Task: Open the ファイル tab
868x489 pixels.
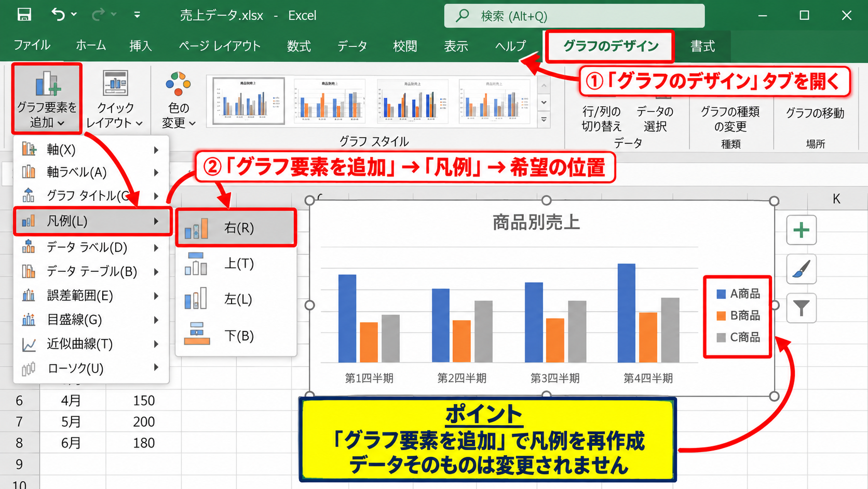Action: 32,46
